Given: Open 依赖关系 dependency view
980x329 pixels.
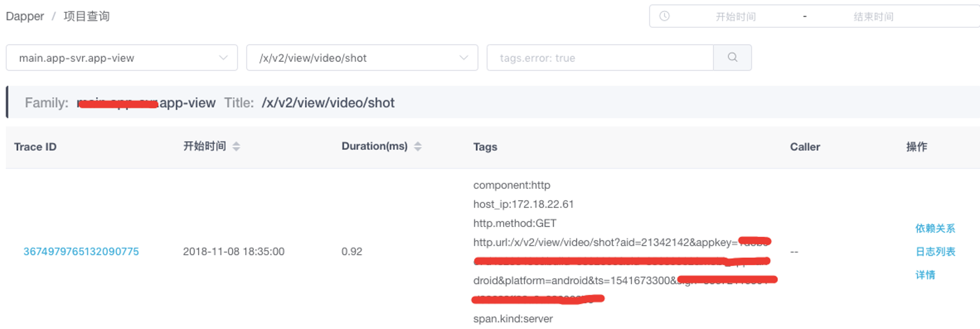Looking at the screenshot, I should click(x=935, y=228).
